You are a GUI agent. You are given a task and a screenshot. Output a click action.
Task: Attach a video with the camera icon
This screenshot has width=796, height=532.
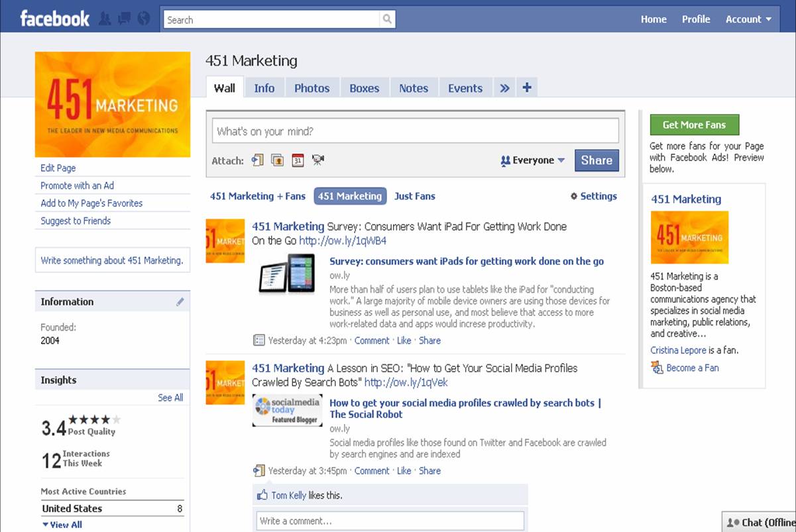(x=317, y=160)
